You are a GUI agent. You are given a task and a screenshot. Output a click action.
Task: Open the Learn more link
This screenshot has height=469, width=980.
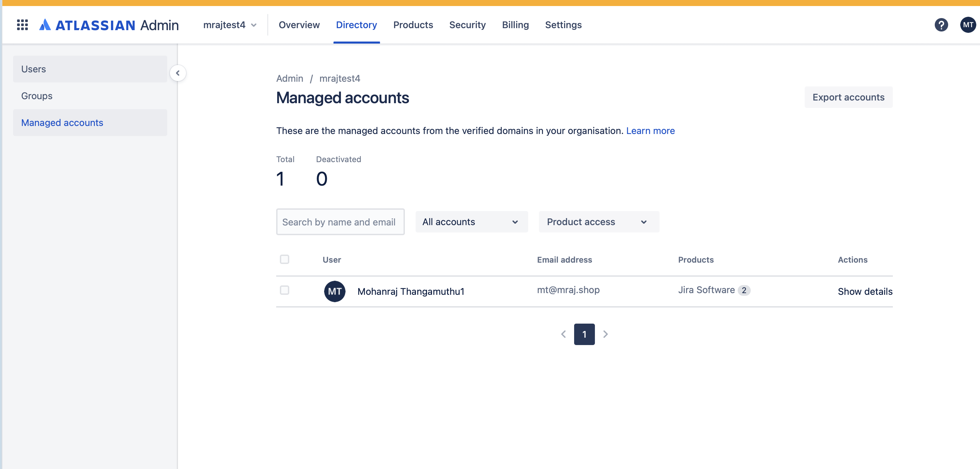[x=650, y=130]
